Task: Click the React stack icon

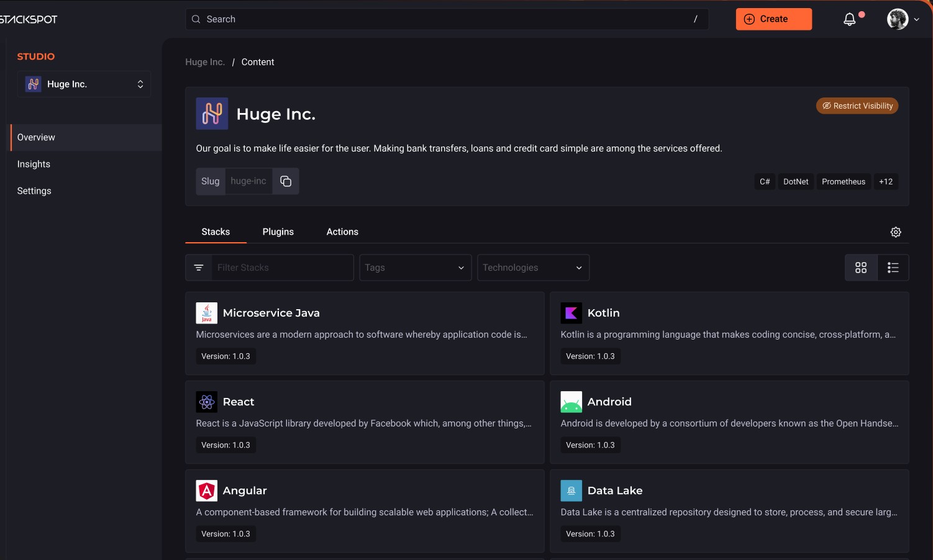Action: (207, 402)
